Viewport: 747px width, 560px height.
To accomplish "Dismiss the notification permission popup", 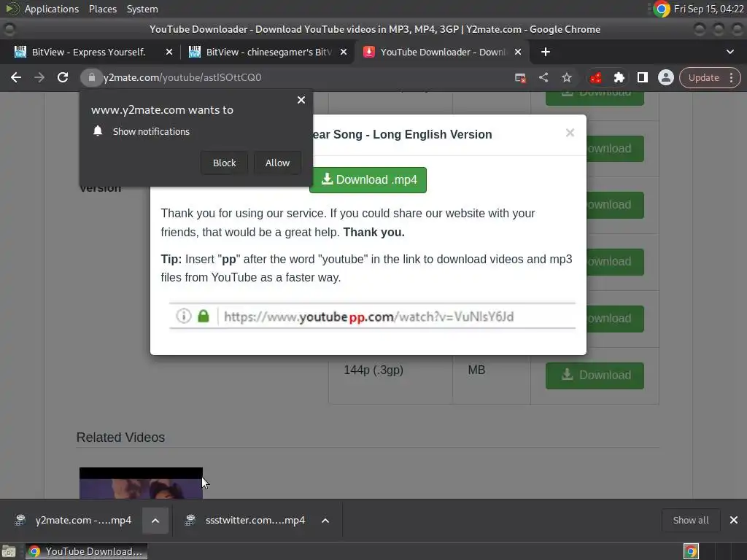I will click(301, 100).
